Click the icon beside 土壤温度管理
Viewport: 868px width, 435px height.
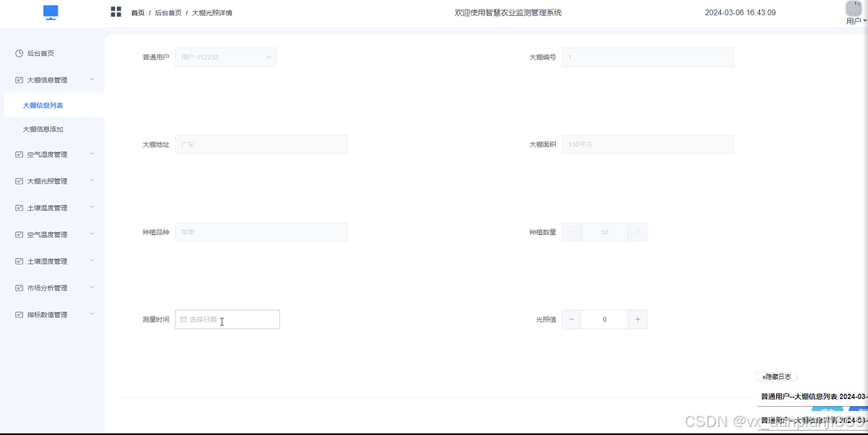point(19,208)
